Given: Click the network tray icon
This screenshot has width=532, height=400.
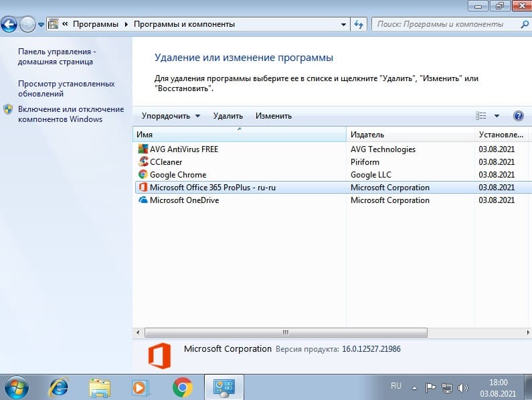Looking at the screenshot, I should (x=447, y=388).
